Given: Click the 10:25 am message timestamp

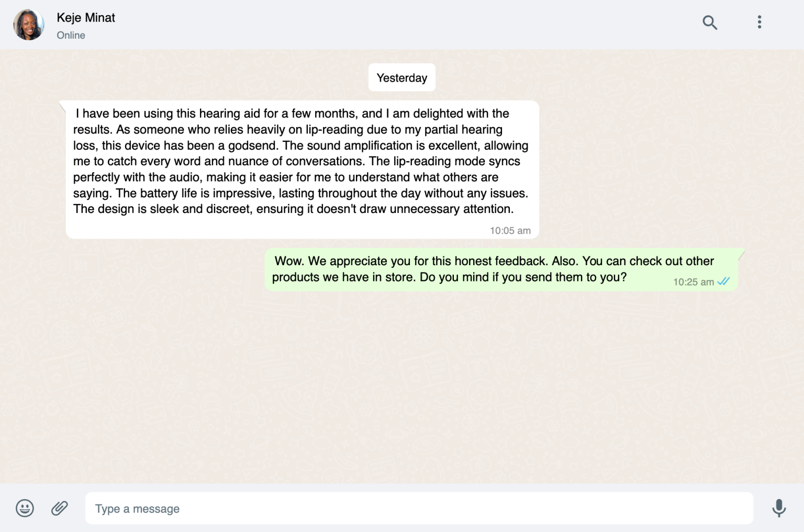Looking at the screenshot, I should 693,282.
